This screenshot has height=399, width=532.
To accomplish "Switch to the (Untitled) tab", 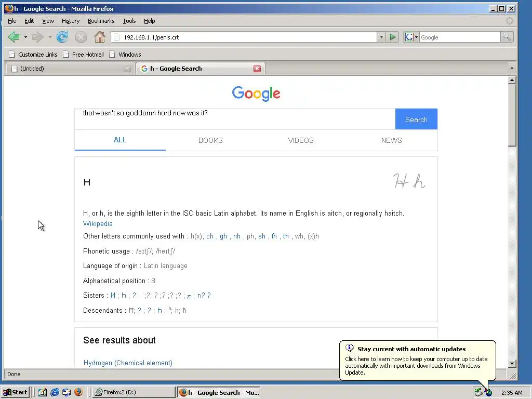I will (70, 69).
